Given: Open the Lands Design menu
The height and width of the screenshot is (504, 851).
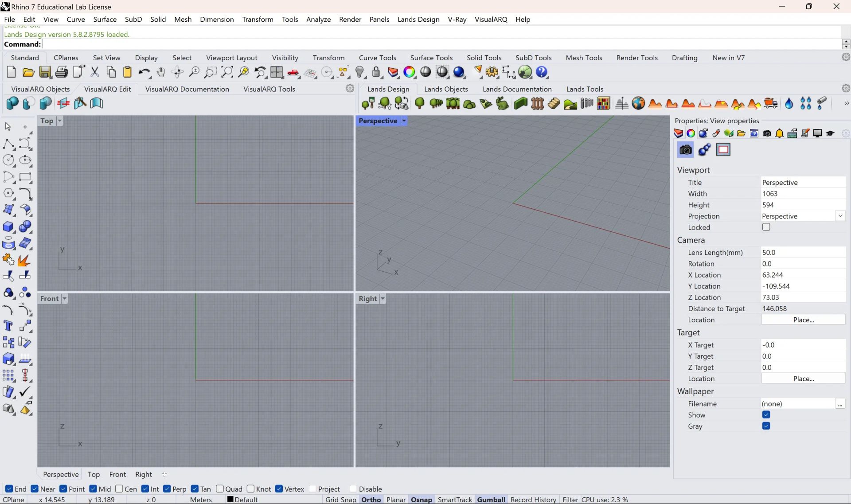Looking at the screenshot, I should click(418, 20).
